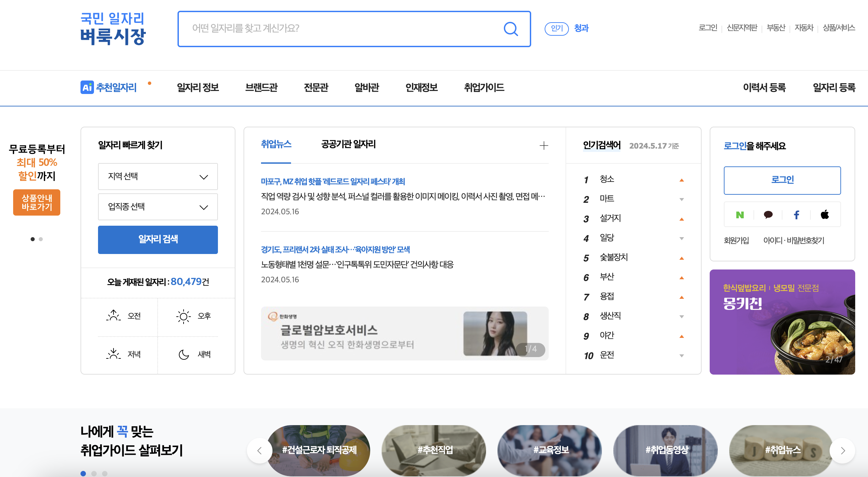Open more job news via plus icon
This screenshot has width=868, height=477.
point(544,145)
